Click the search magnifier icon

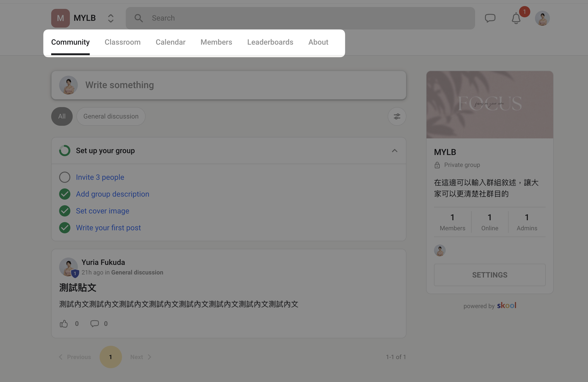pyautogui.click(x=139, y=18)
